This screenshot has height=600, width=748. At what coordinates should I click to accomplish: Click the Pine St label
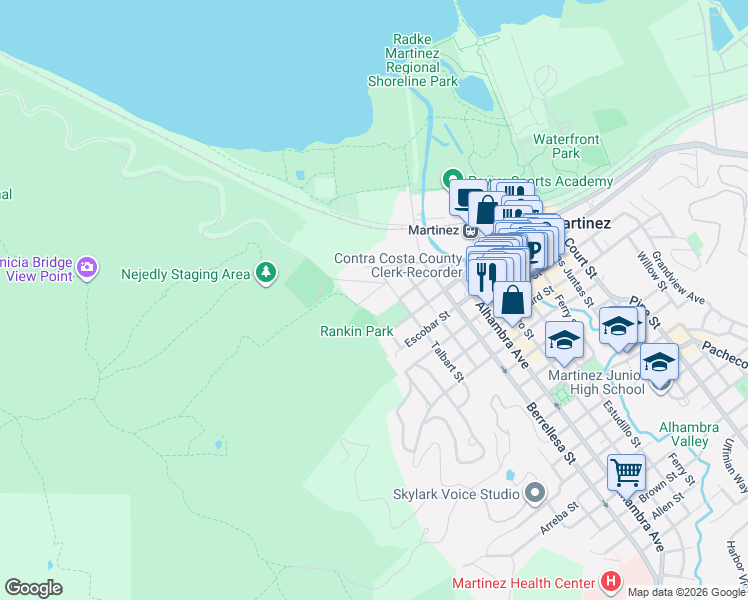[645, 313]
